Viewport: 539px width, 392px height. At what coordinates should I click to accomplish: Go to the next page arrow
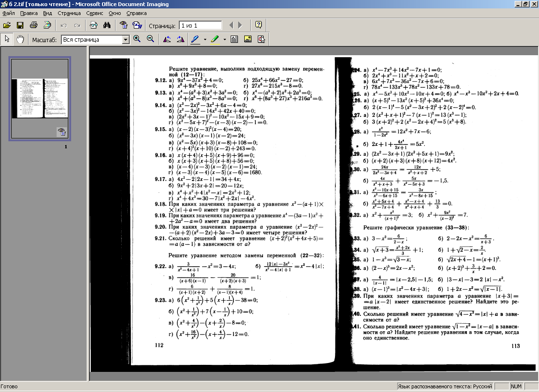[x=240, y=25]
